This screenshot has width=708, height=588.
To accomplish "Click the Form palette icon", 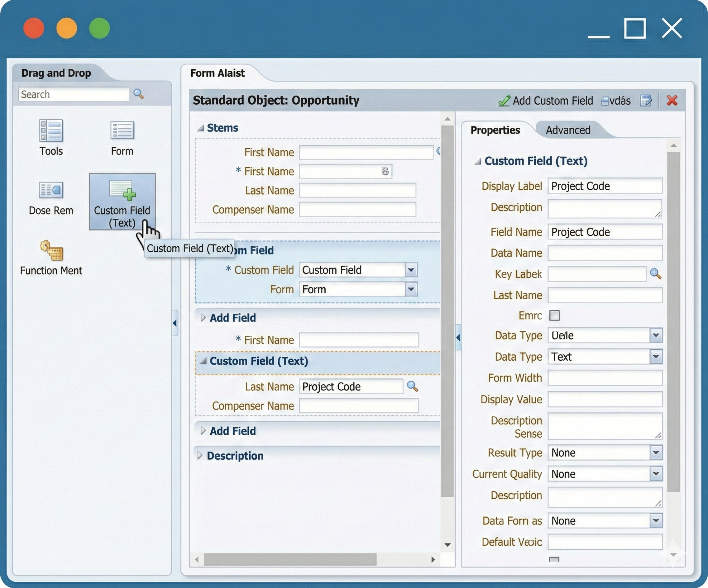I will (x=122, y=131).
